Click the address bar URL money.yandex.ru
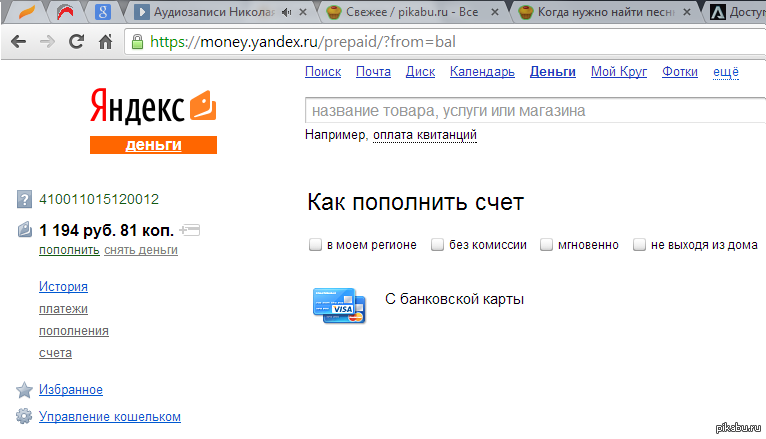The height and width of the screenshot is (439, 766). pos(303,42)
